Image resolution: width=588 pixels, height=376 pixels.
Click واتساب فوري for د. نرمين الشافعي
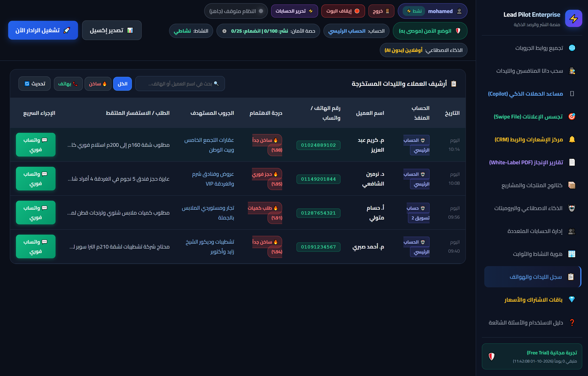(x=36, y=179)
